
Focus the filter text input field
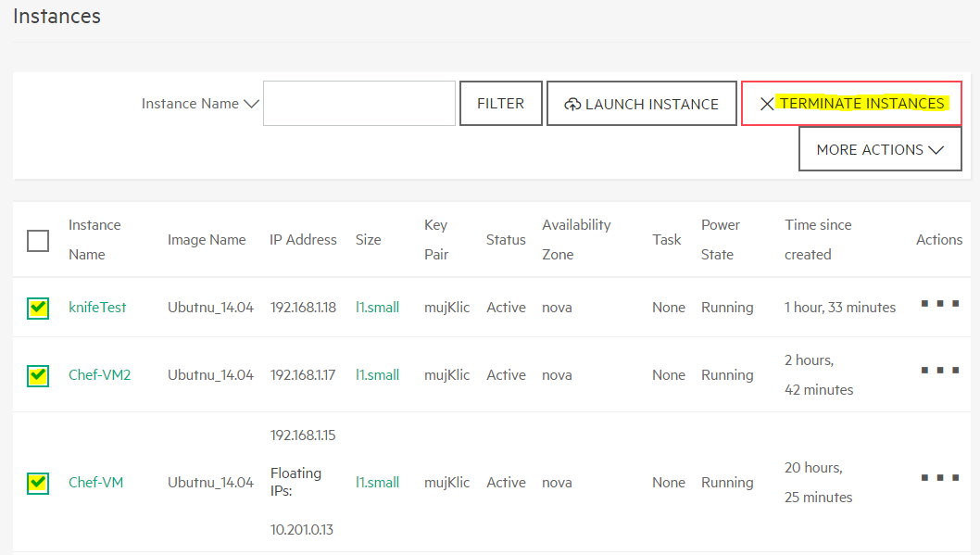click(x=359, y=103)
